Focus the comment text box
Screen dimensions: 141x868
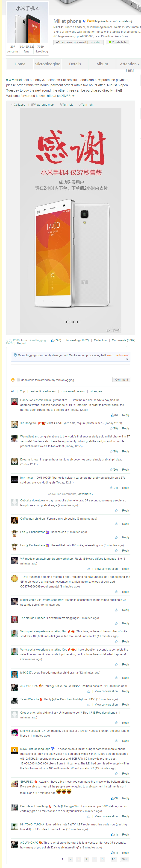(70, 370)
